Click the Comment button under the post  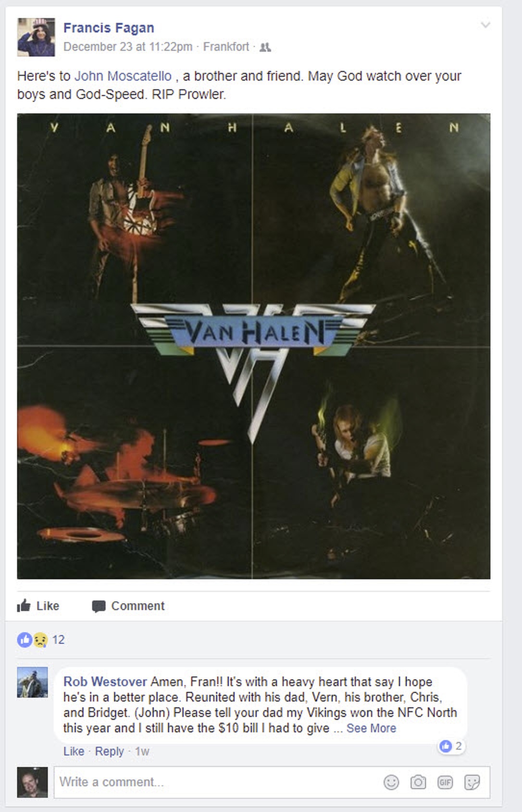[x=128, y=606]
